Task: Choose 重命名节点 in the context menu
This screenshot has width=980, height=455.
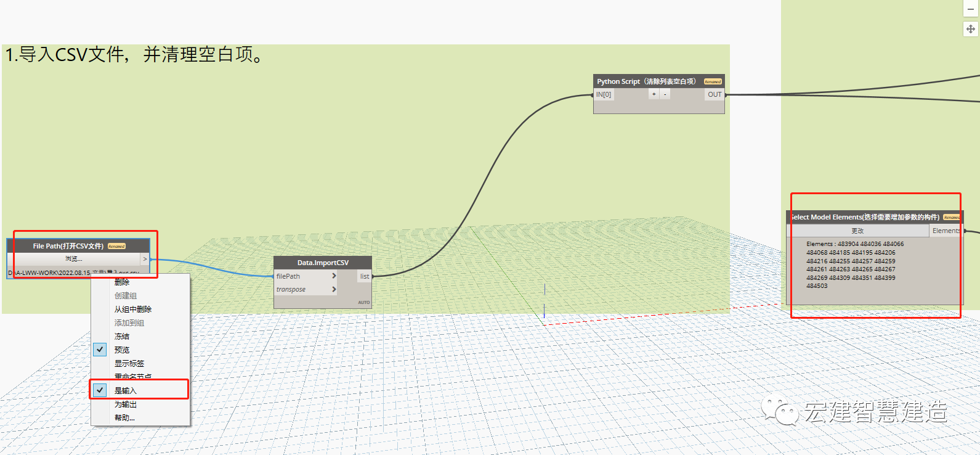Action: coord(133,377)
